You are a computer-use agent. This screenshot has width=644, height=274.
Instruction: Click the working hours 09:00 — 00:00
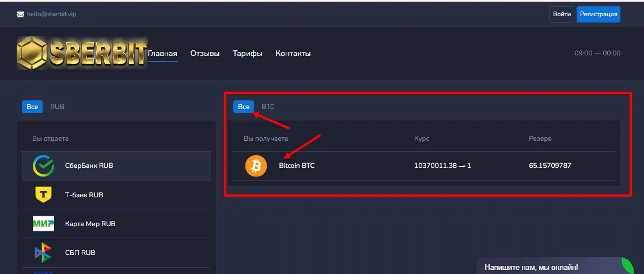coord(597,53)
